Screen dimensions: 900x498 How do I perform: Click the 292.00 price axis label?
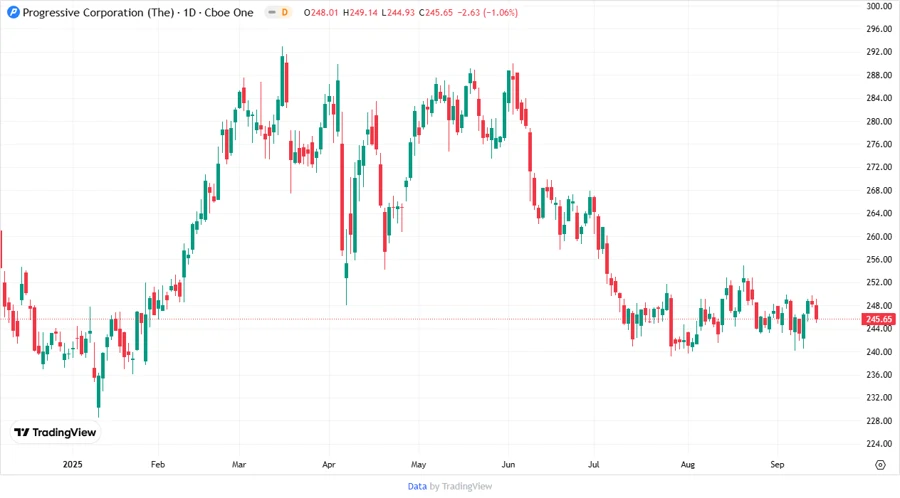tap(879, 52)
